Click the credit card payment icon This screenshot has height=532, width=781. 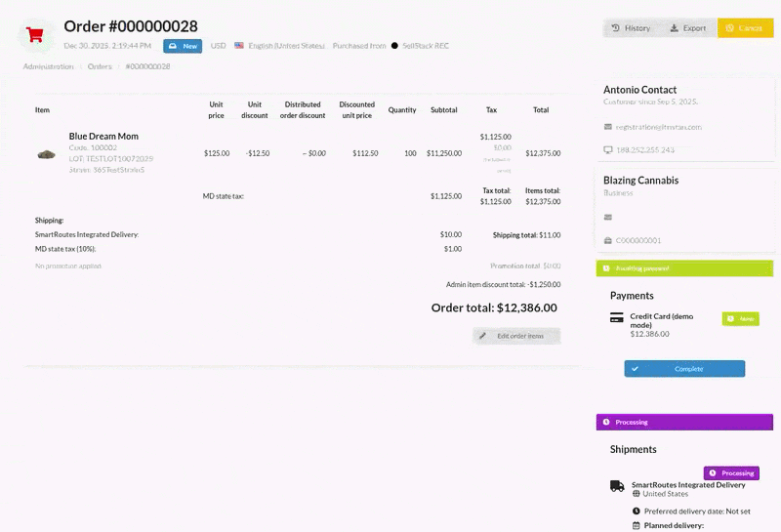pyautogui.click(x=617, y=317)
